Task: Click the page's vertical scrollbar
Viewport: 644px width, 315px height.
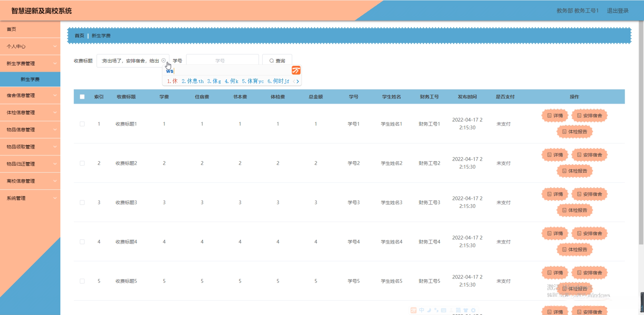Action: [641, 132]
